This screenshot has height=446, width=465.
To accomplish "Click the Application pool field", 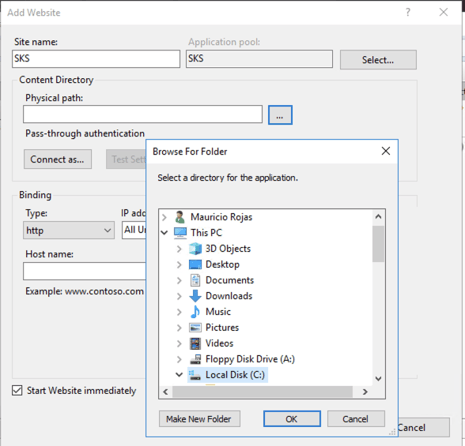I will click(259, 59).
